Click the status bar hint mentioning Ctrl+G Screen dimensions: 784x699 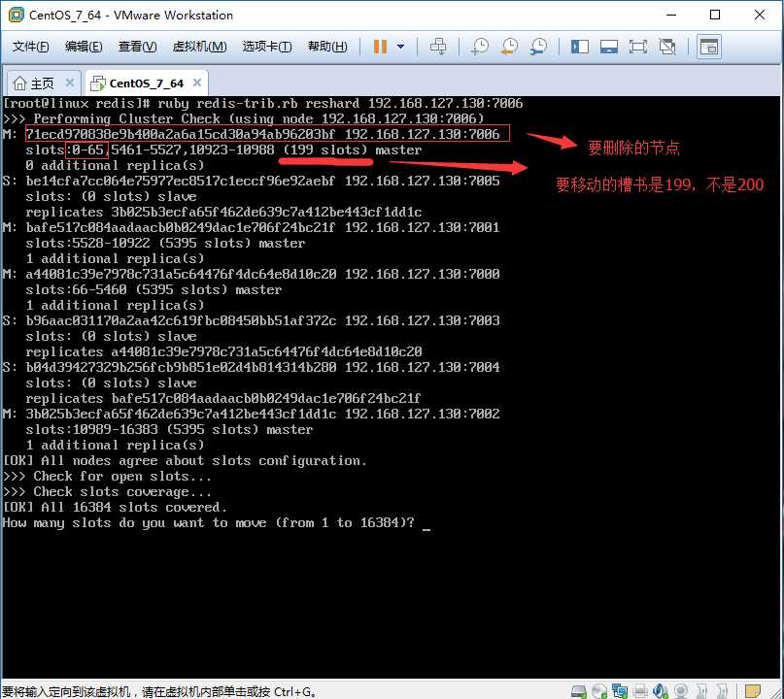tap(159, 691)
